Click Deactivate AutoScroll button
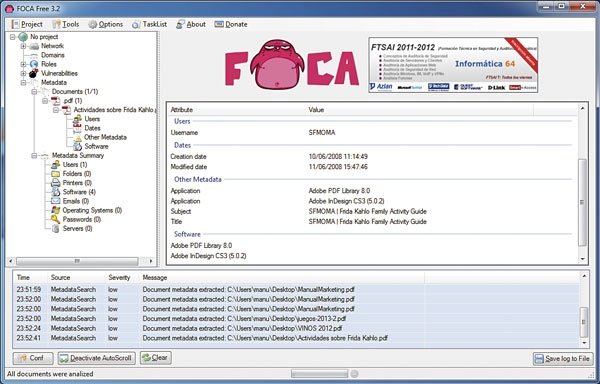The width and height of the screenshot is (600, 384). 96,358
